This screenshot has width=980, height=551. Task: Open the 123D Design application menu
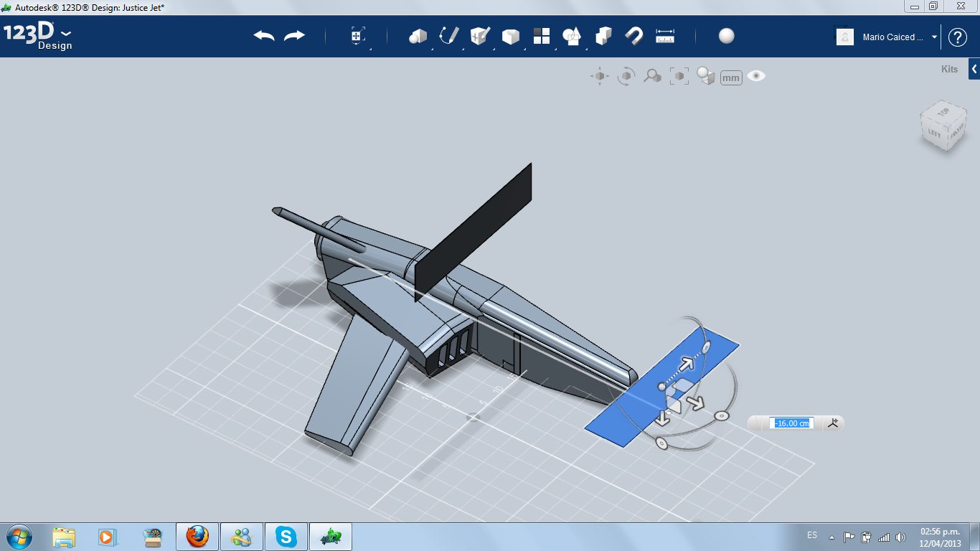[x=38, y=36]
